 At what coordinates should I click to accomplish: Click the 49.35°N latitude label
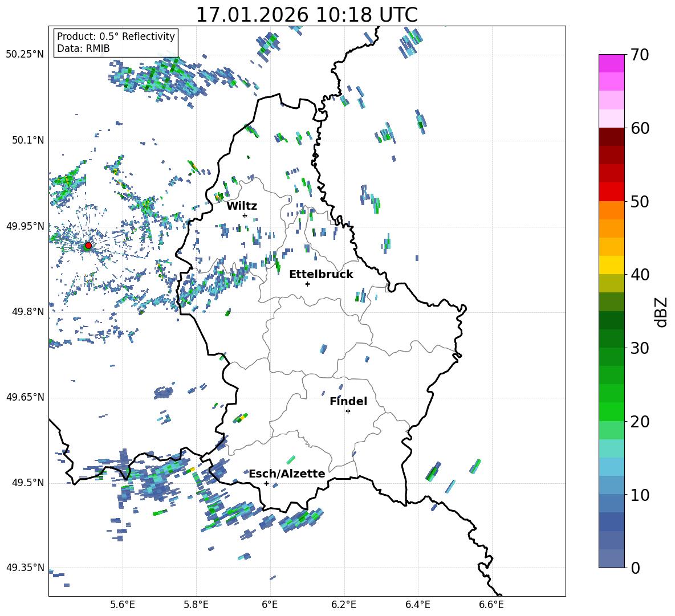[25, 568]
